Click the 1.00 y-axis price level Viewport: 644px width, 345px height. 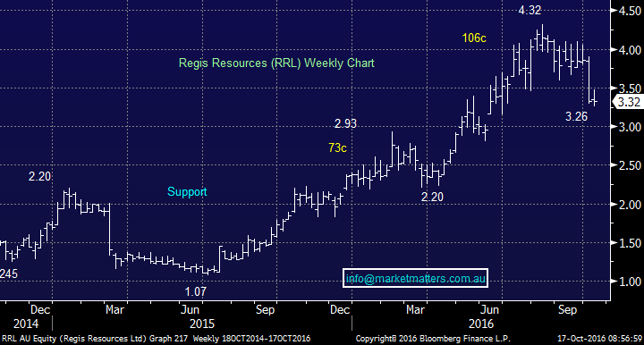click(x=630, y=282)
